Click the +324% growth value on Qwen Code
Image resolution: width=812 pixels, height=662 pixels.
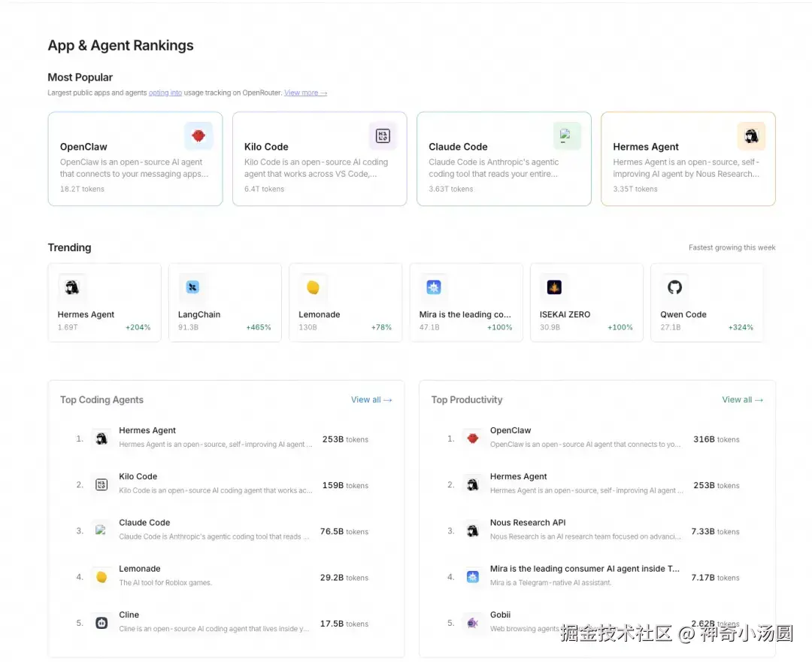coord(741,327)
